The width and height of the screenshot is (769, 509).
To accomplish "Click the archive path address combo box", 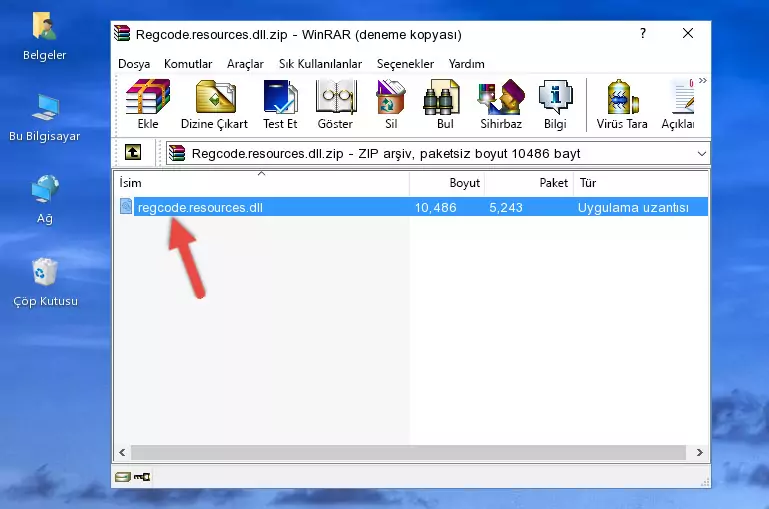I will click(x=437, y=153).
